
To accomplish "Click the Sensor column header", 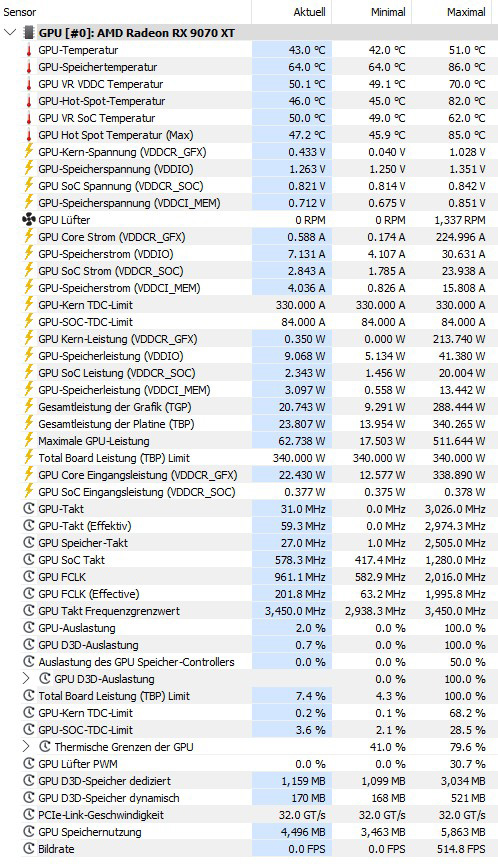I will (20, 12).
